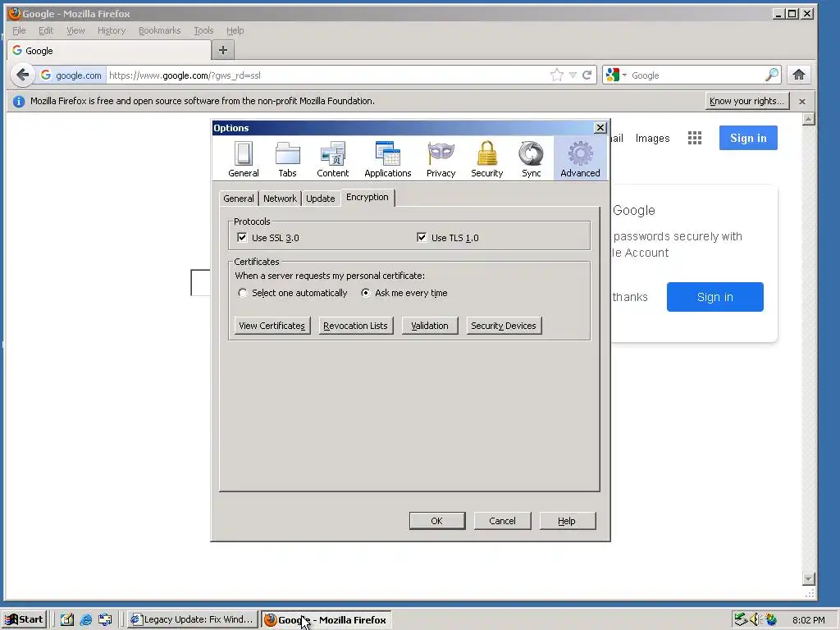Open the Edit menu

(46, 30)
